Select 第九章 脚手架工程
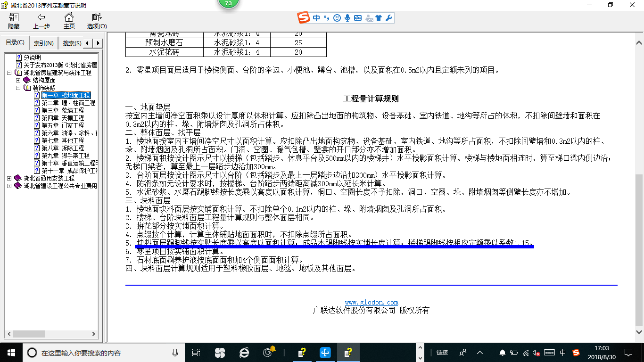Image resolution: width=644 pixels, height=362 pixels. pyautogui.click(x=65, y=156)
